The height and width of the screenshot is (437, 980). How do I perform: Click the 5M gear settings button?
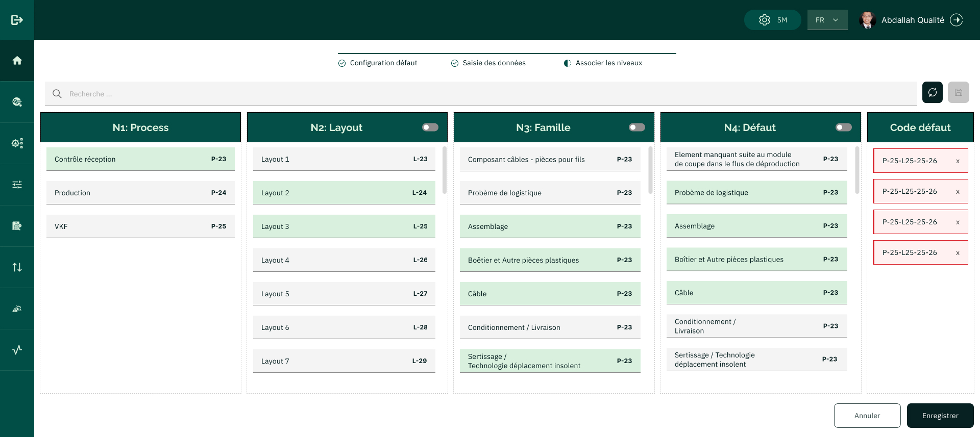point(772,20)
